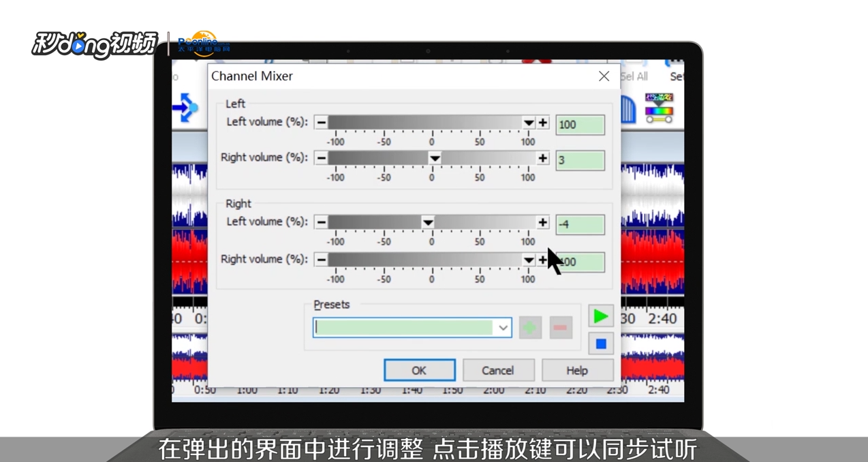Click Left channel Left volume slider thumb
This screenshot has height=462, width=868.
point(528,123)
